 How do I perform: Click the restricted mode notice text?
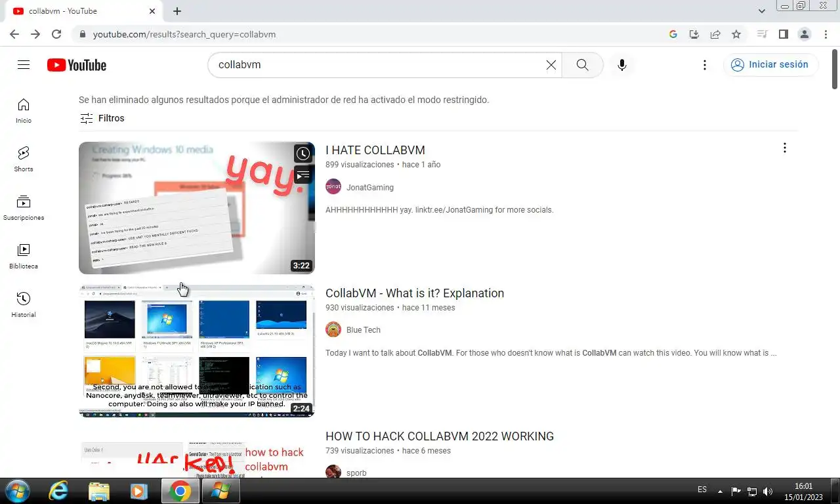[283, 100]
